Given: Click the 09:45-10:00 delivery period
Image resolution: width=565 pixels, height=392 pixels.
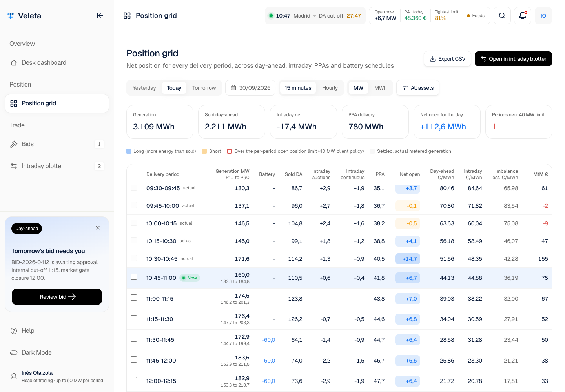Looking at the screenshot, I should coord(162,206).
